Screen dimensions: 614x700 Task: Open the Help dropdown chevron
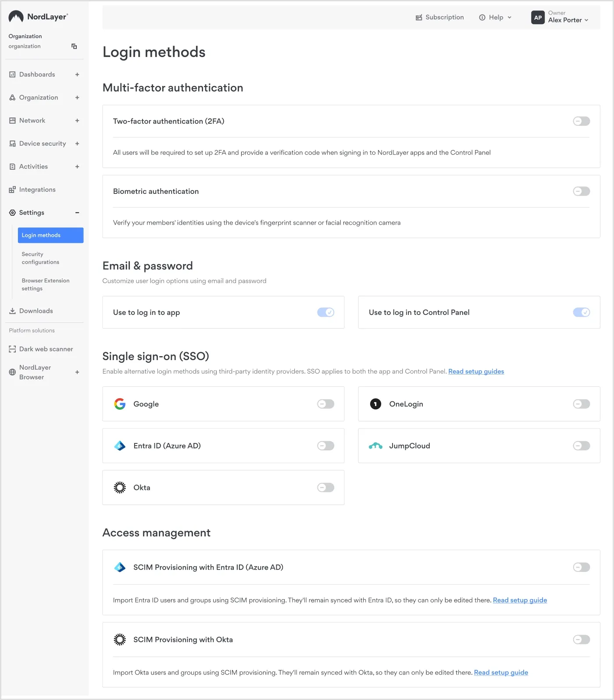point(509,18)
